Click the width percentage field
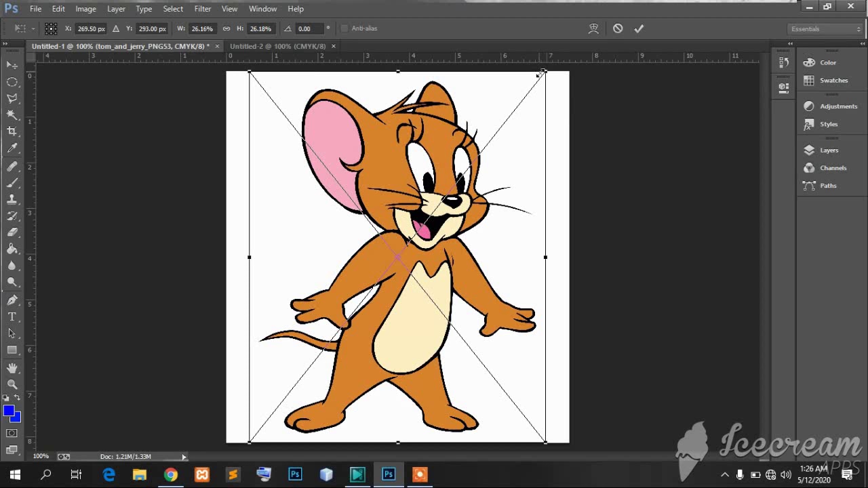Viewport: 868px width, 488px height. 202,28
